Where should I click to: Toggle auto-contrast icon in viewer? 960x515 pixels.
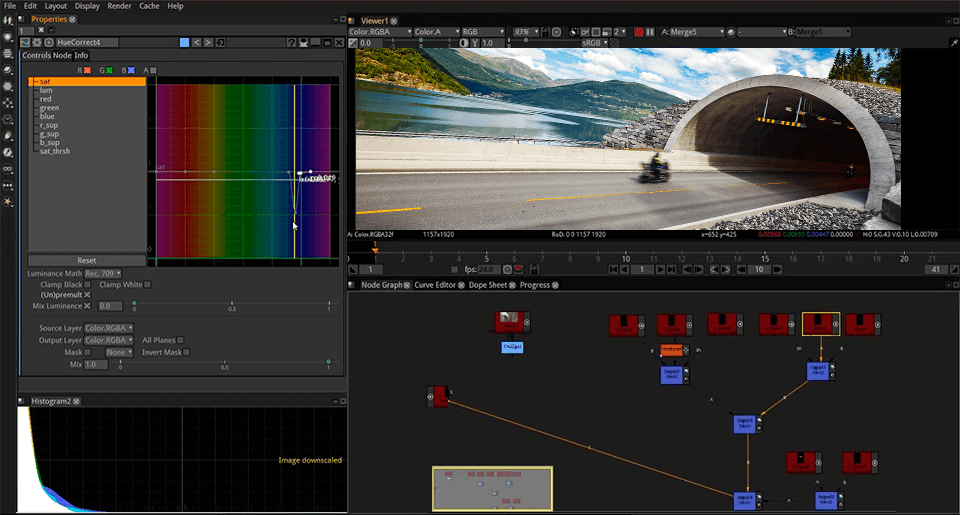coord(463,43)
